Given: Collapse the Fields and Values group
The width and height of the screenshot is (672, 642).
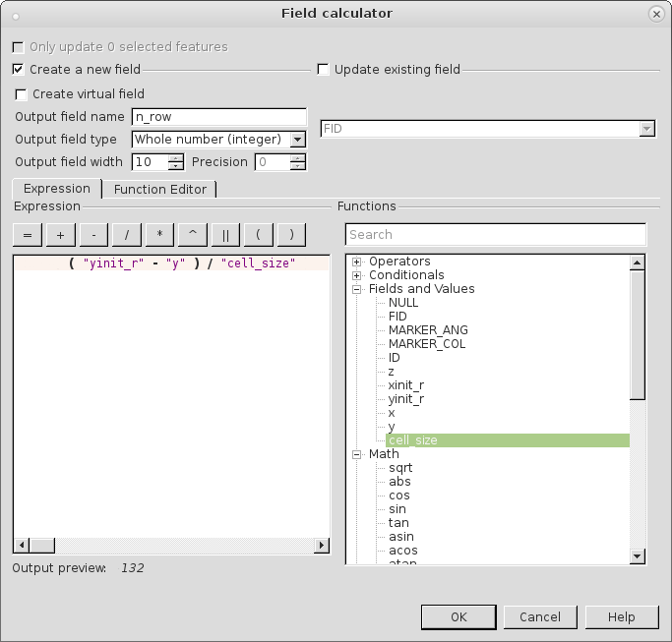Looking at the screenshot, I should 356,289.
